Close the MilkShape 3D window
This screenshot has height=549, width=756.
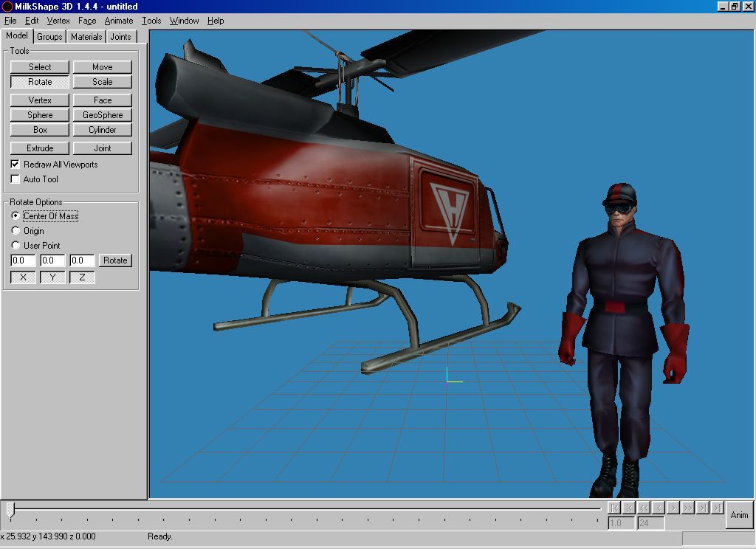click(747, 6)
